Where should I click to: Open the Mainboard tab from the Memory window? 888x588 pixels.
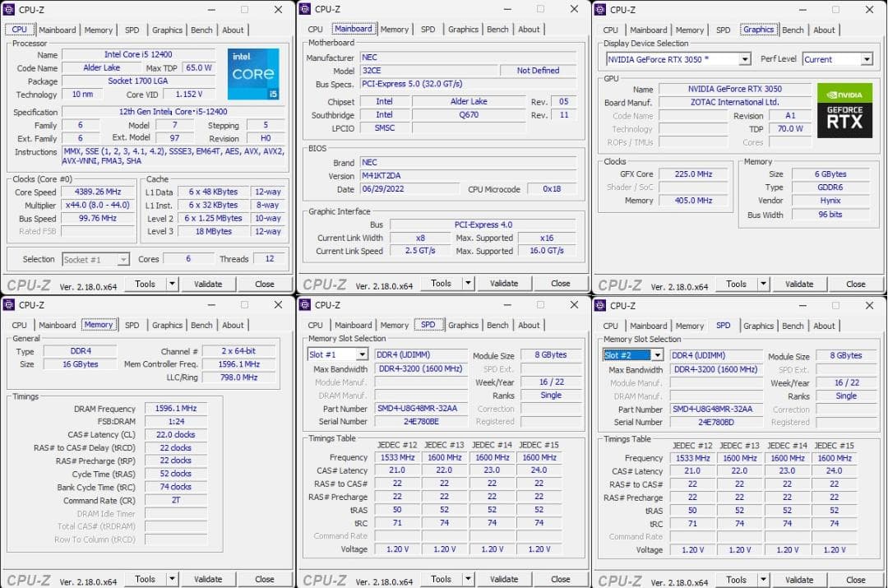click(x=58, y=325)
